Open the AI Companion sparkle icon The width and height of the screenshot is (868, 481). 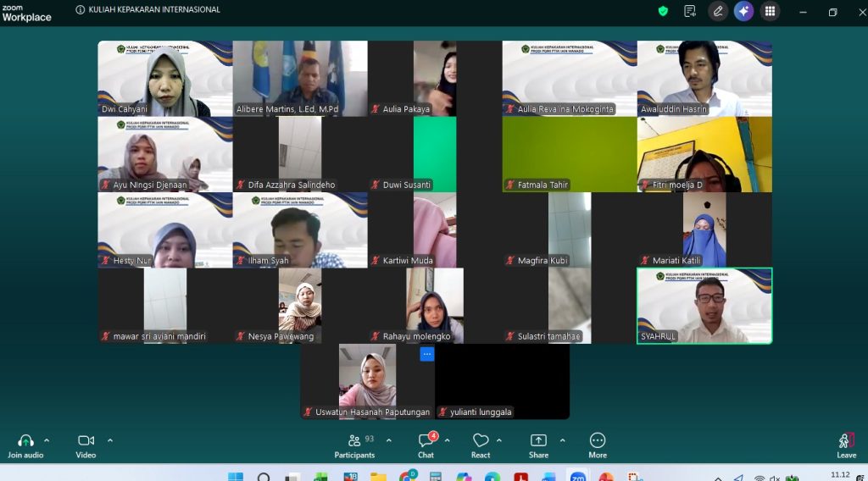743,11
